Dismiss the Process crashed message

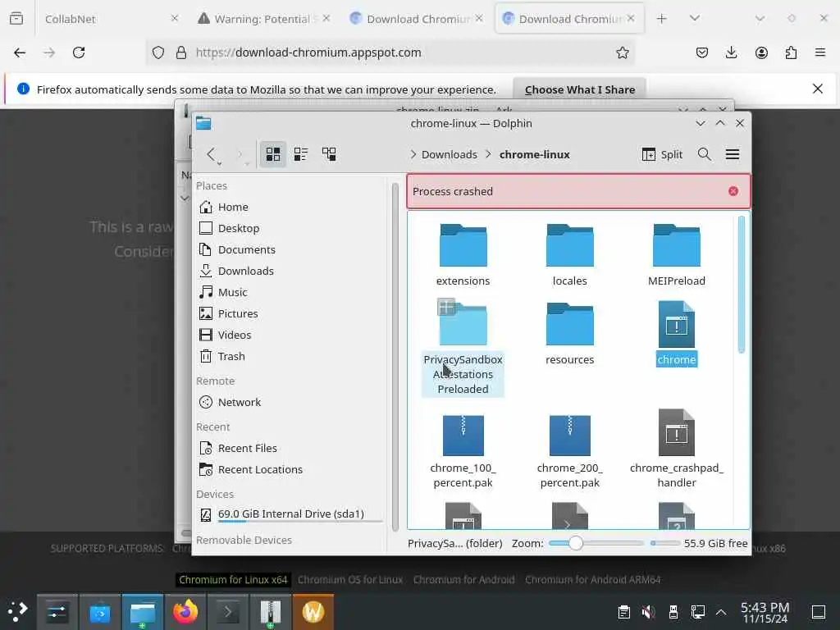[733, 191]
